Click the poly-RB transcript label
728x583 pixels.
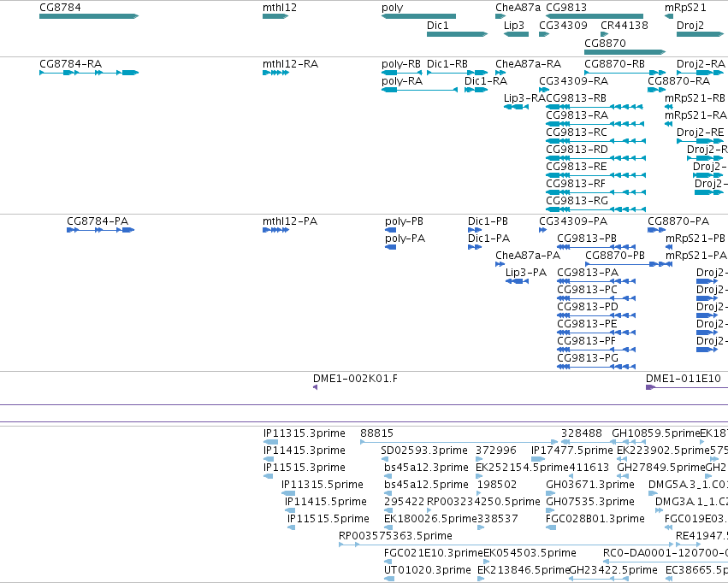point(401,63)
